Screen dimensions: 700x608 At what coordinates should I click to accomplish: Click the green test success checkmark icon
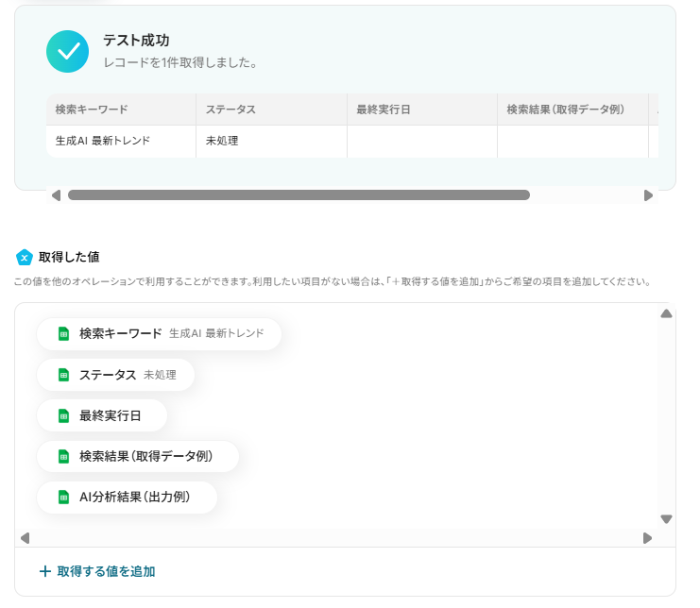point(67,51)
